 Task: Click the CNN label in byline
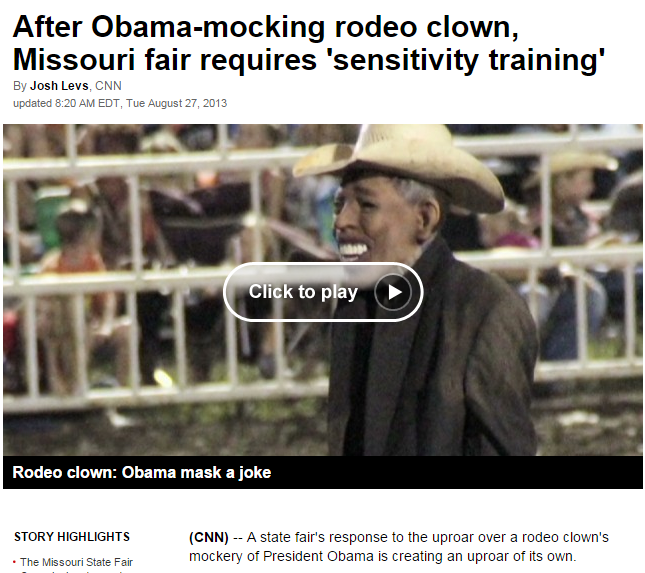(109, 86)
